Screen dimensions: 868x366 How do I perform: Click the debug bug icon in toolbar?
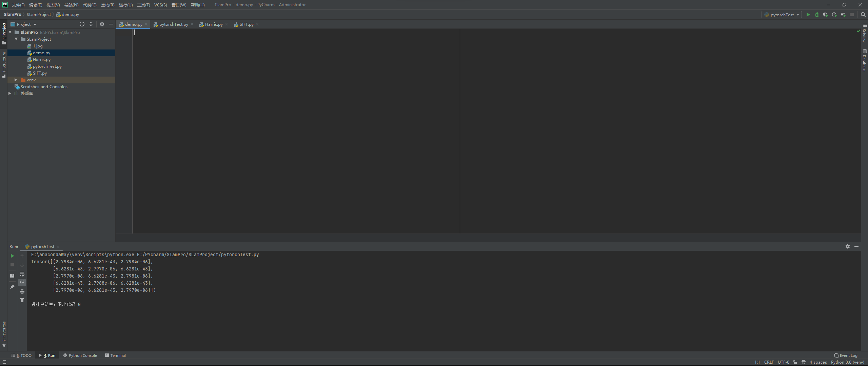(817, 15)
